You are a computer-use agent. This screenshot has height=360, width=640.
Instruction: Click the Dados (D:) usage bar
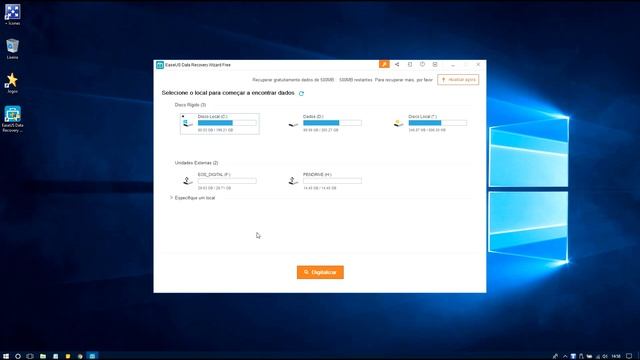[x=332, y=123]
